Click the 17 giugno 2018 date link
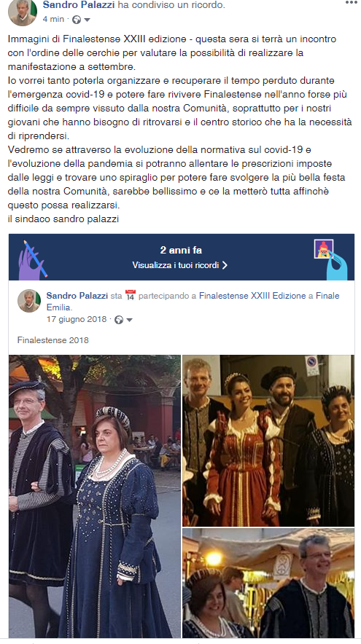Screen dimensions: 361x644 point(77,319)
